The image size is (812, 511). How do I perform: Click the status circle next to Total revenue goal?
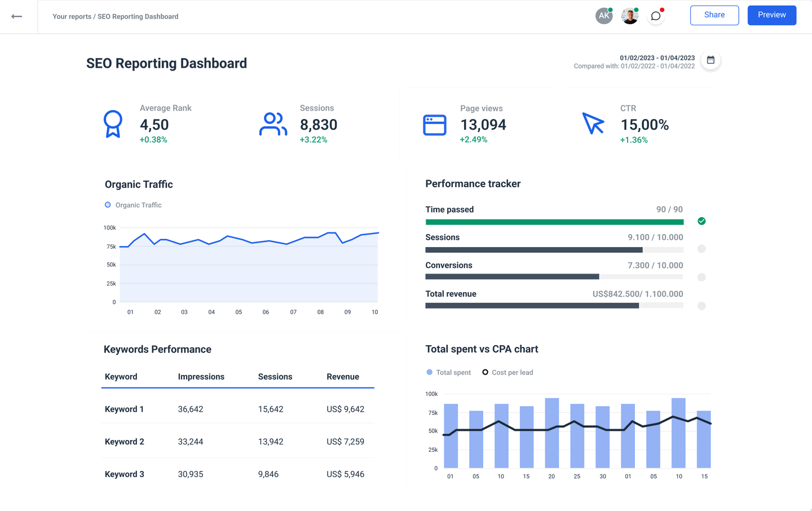point(701,306)
